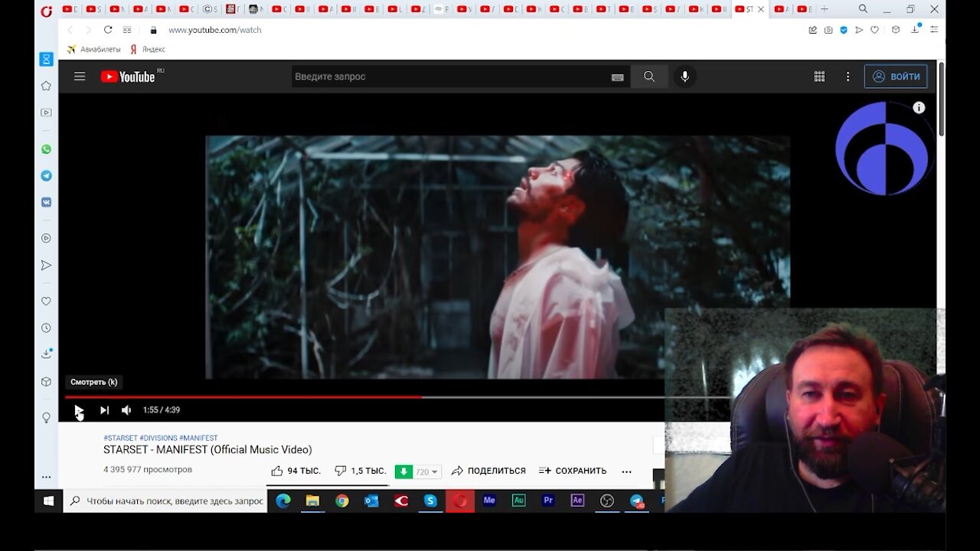Open a new browser tab

825,9
